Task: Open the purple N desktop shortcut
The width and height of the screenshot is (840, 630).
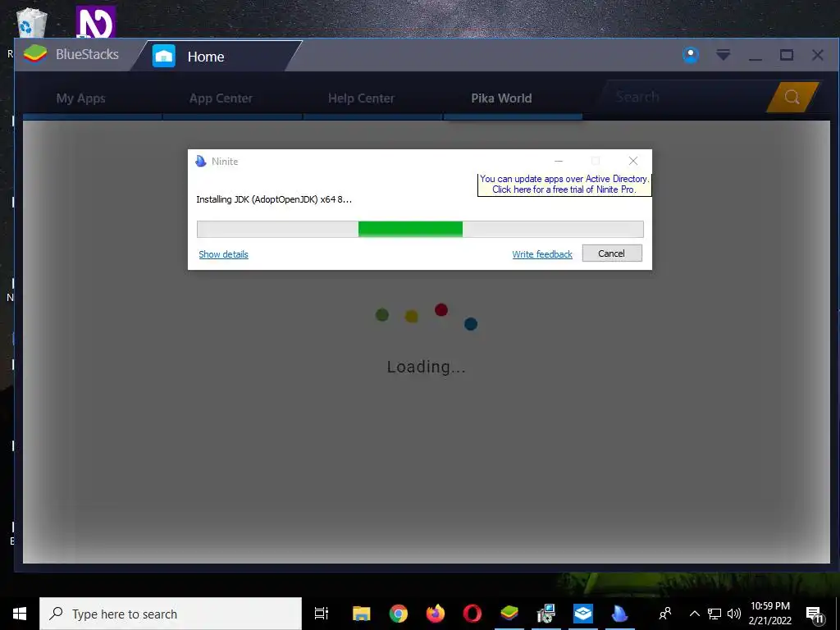Action: (x=96, y=22)
